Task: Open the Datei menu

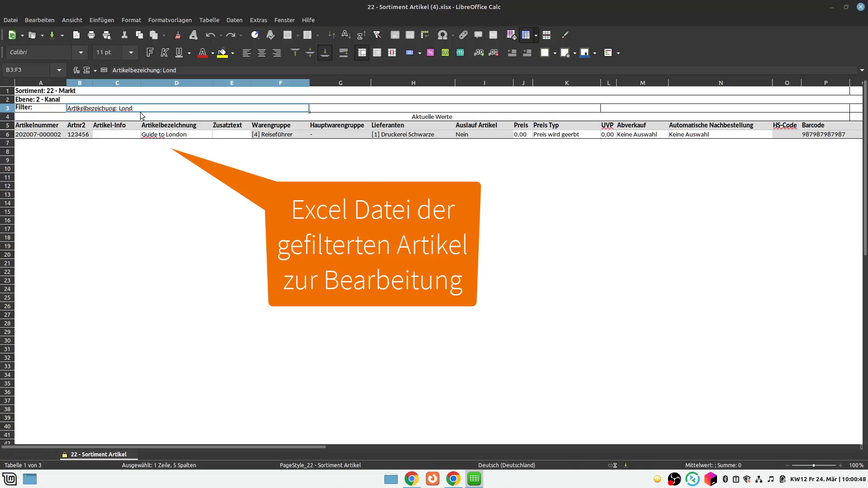Action: pos(11,20)
